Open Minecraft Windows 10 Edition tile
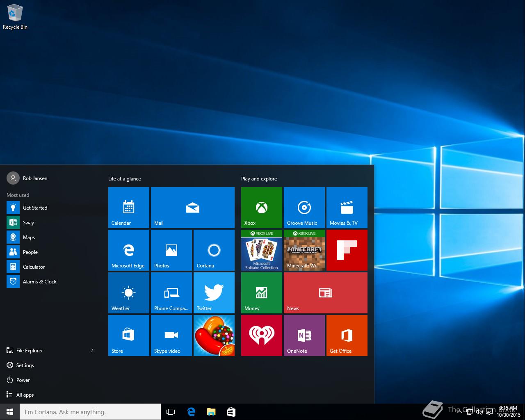Image resolution: width=525 pixels, height=420 pixels. [x=304, y=250]
